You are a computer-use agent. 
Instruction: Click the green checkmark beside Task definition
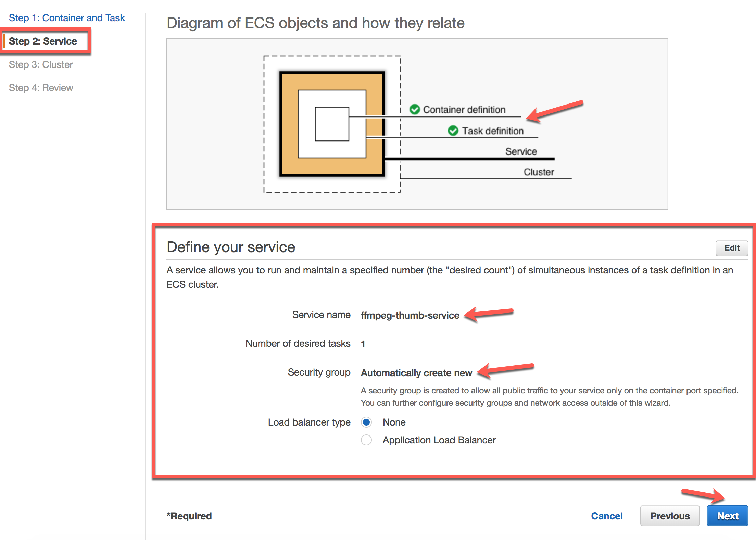[453, 130]
